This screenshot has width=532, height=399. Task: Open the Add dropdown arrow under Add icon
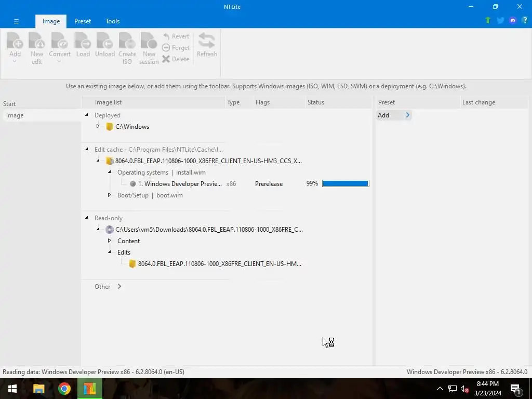[15, 61]
